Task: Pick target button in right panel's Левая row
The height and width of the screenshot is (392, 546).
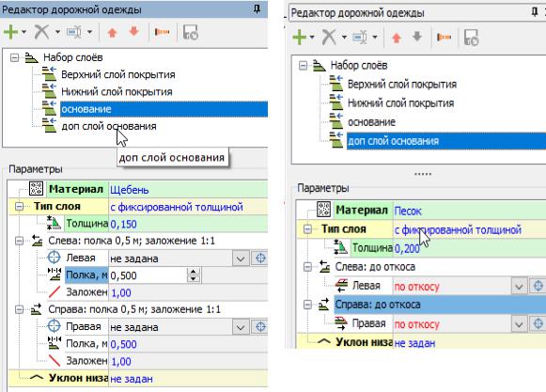Action: [538, 286]
